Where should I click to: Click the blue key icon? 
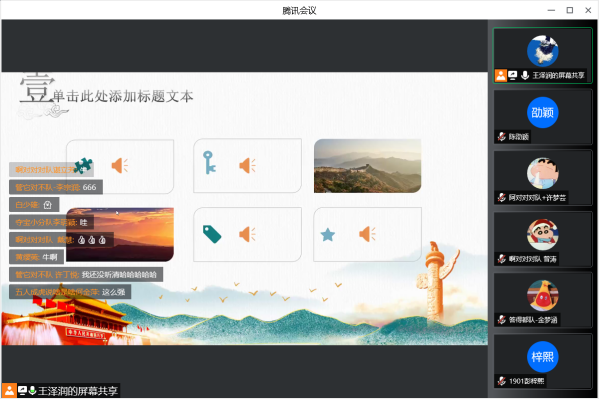coord(209,162)
